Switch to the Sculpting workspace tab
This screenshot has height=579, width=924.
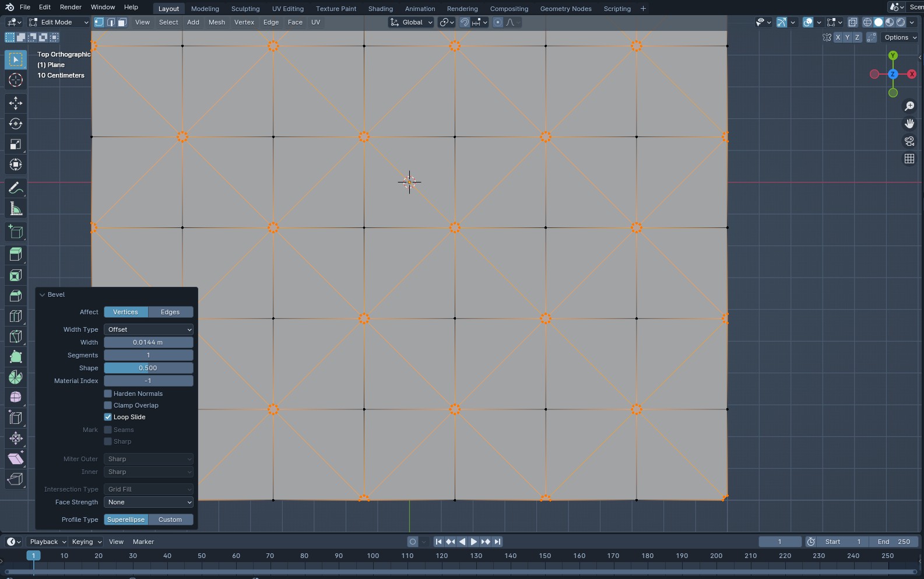[x=245, y=9]
